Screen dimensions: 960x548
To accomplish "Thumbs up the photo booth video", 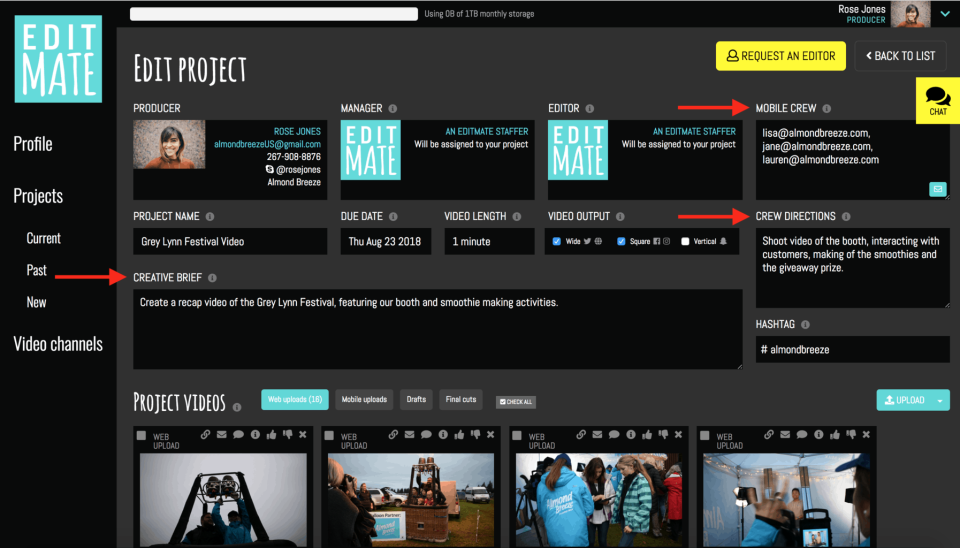I will tap(835, 435).
